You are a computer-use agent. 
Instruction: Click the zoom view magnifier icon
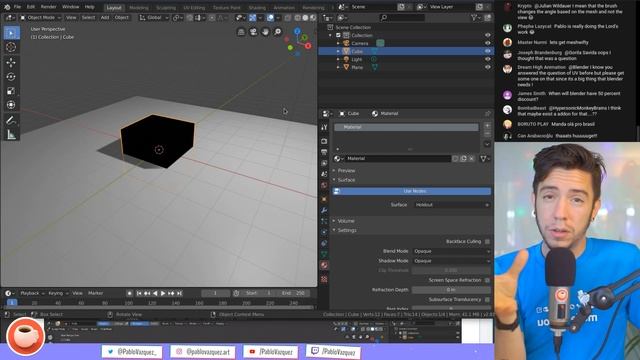(x=278, y=32)
